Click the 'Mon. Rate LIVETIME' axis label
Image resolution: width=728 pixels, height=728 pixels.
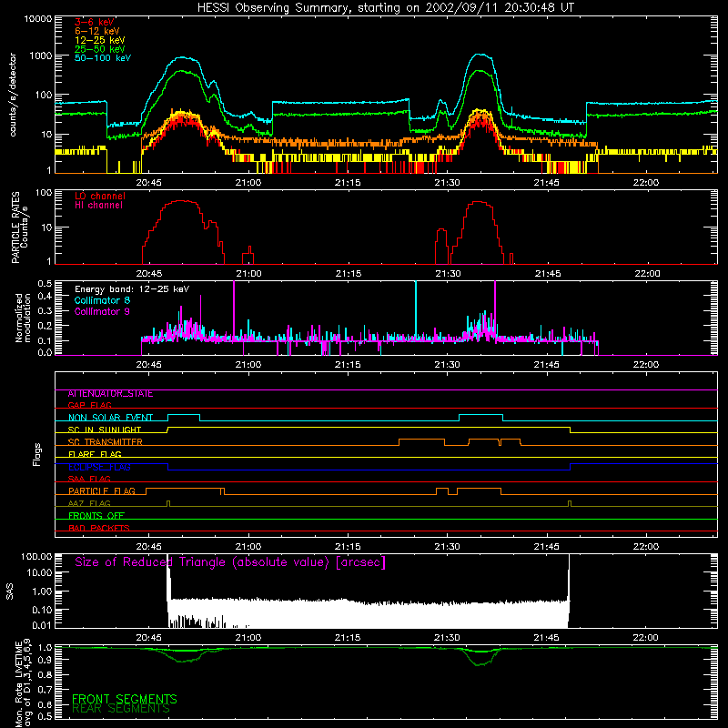[18, 684]
